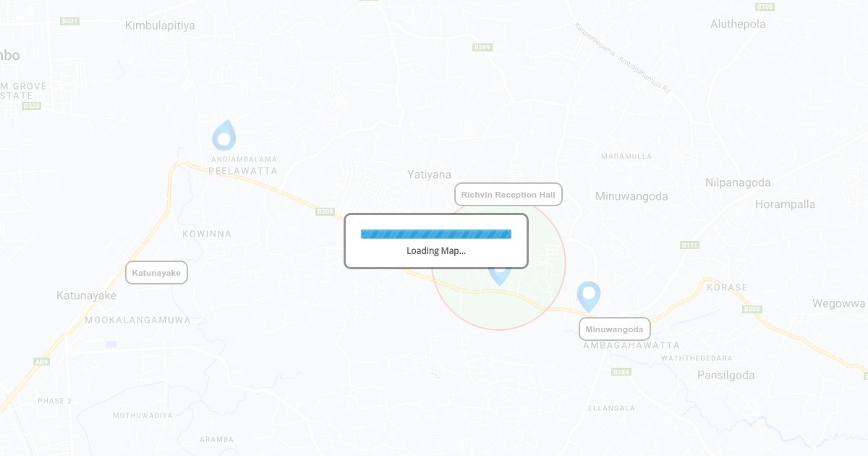868x456 pixels.
Task: Click the blue striped loading progress bar
Action: click(436, 234)
